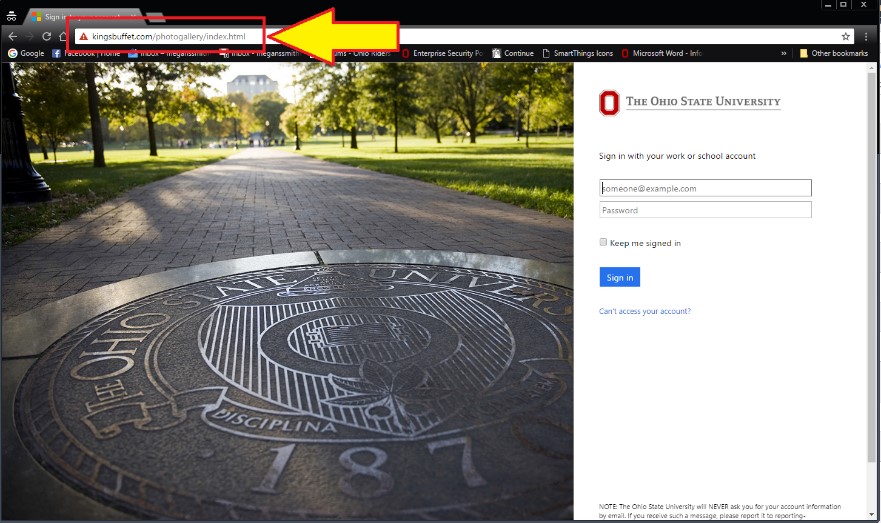881x523 pixels.
Task: Open the Facebook Home bookmark
Action: (x=86, y=53)
